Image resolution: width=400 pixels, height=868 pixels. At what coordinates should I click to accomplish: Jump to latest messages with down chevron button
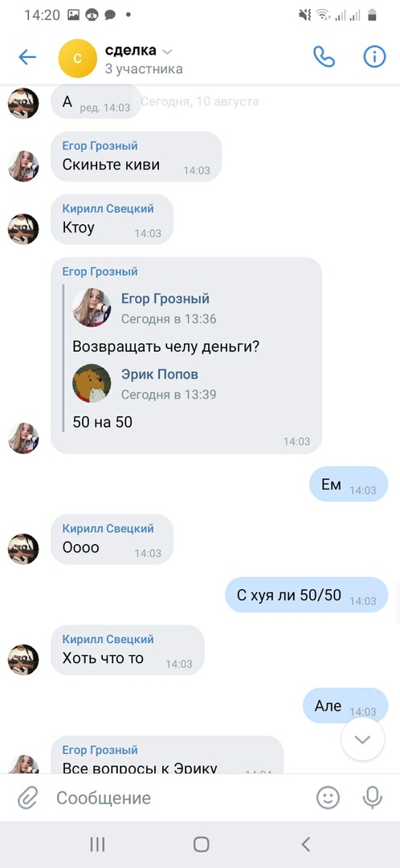362,739
